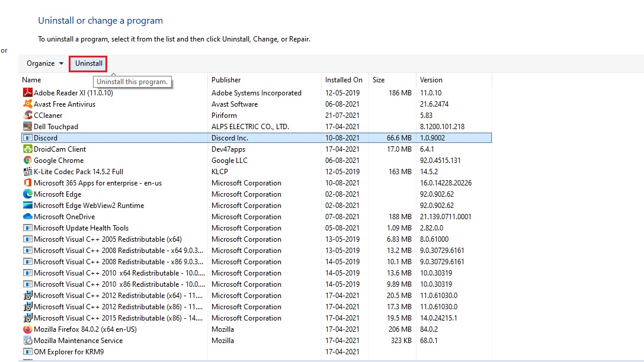Viewport: 644px width, 362px height.
Task: Click the 21-07-2021 install date
Action: pos(342,115)
